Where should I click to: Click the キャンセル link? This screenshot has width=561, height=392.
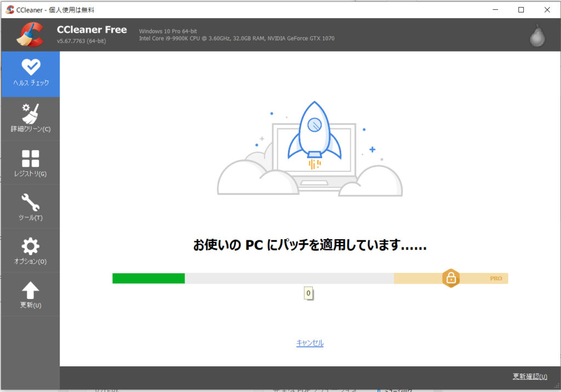[x=310, y=343]
